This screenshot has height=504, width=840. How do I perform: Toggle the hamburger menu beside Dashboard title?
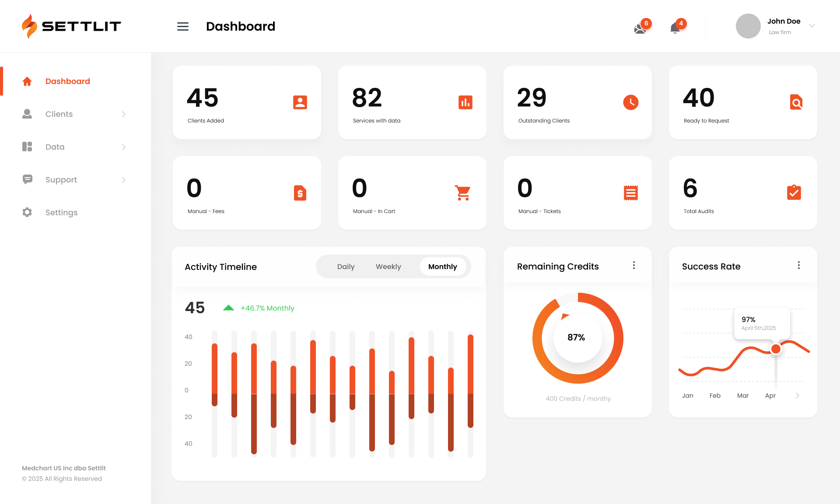pyautogui.click(x=183, y=26)
